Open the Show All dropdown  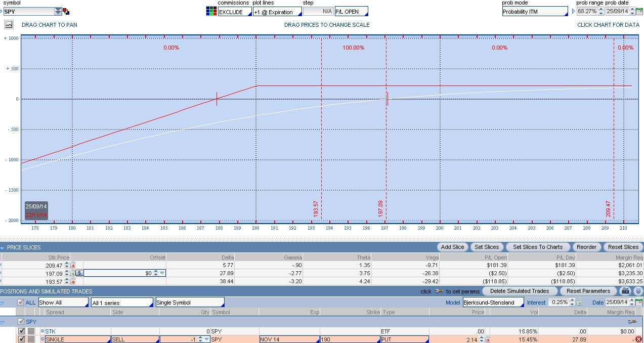coord(63,302)
